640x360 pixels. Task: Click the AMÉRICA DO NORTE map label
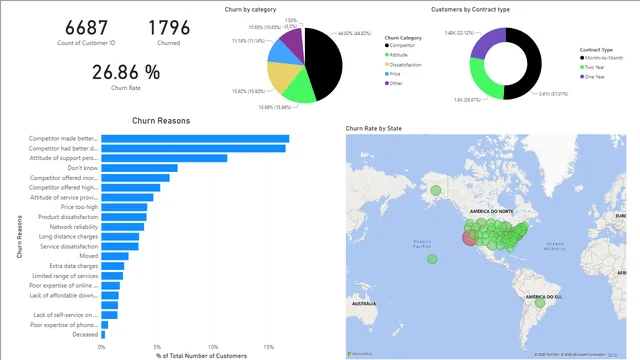click(x=491, y=211)
